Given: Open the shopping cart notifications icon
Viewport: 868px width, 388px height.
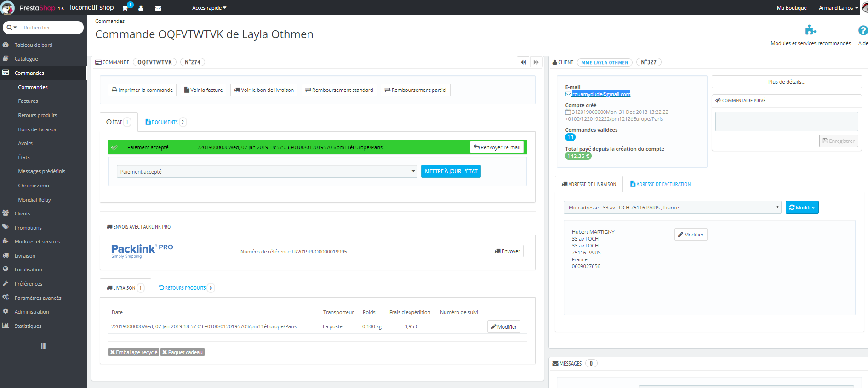Looking at the screenshot, I should pos(126,8).
